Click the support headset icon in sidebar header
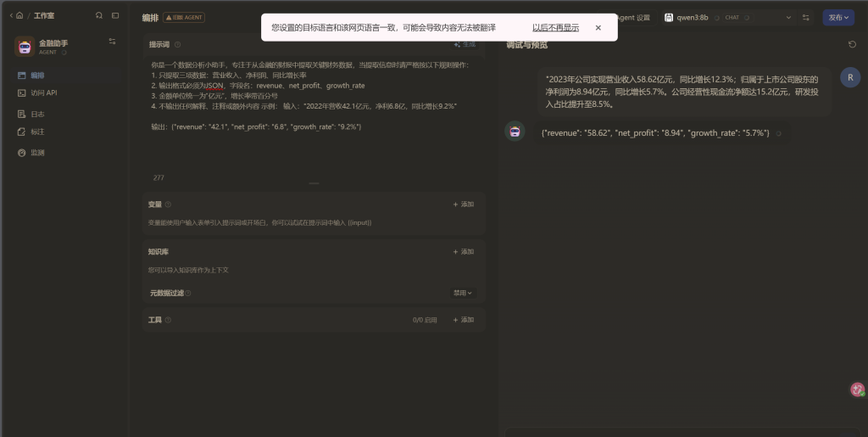The image size is (868, 437). pyautogui.click(x=99, y=15)
